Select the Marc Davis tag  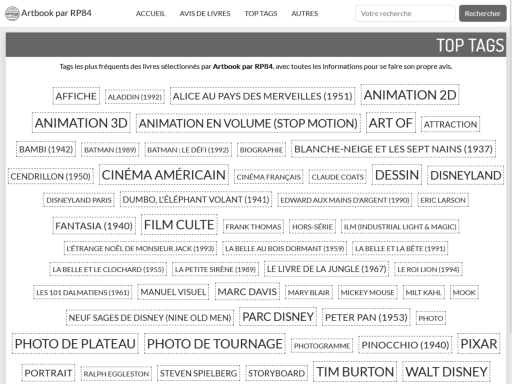click(x=247, y=292)
